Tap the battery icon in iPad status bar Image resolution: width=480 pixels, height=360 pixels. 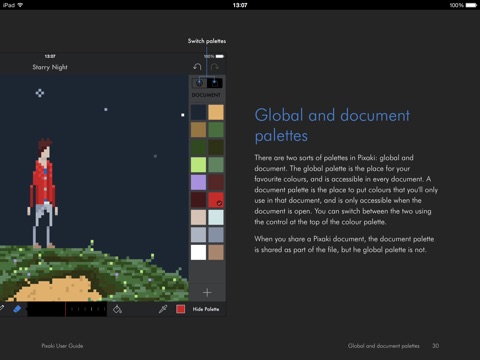(x=471, y=5)
